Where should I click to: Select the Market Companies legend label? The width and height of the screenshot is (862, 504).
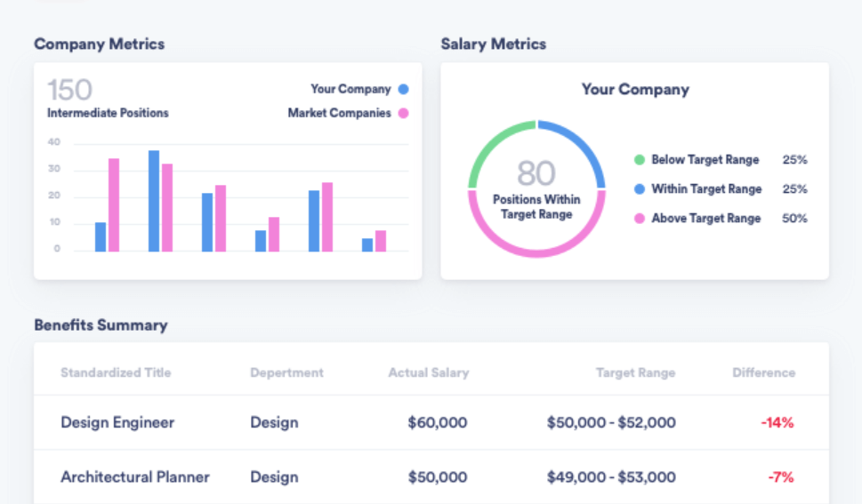[x=339, y=114]
